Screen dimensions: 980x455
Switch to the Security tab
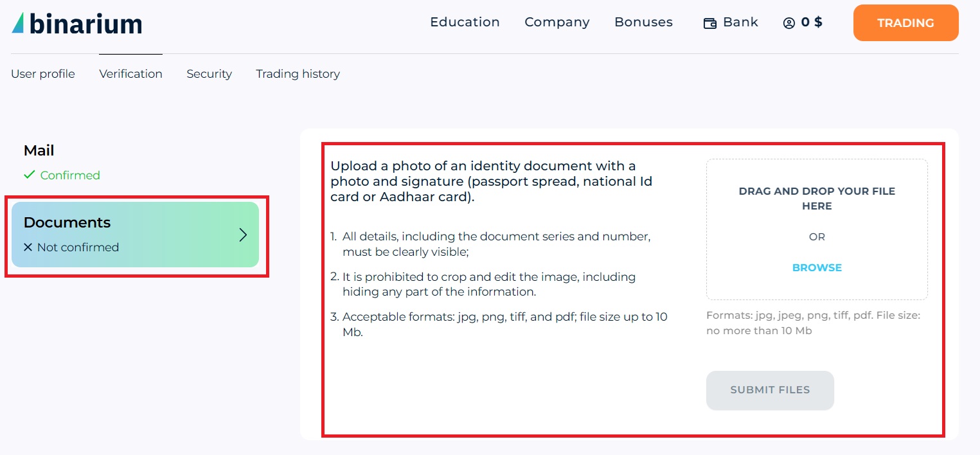[209, 74]
